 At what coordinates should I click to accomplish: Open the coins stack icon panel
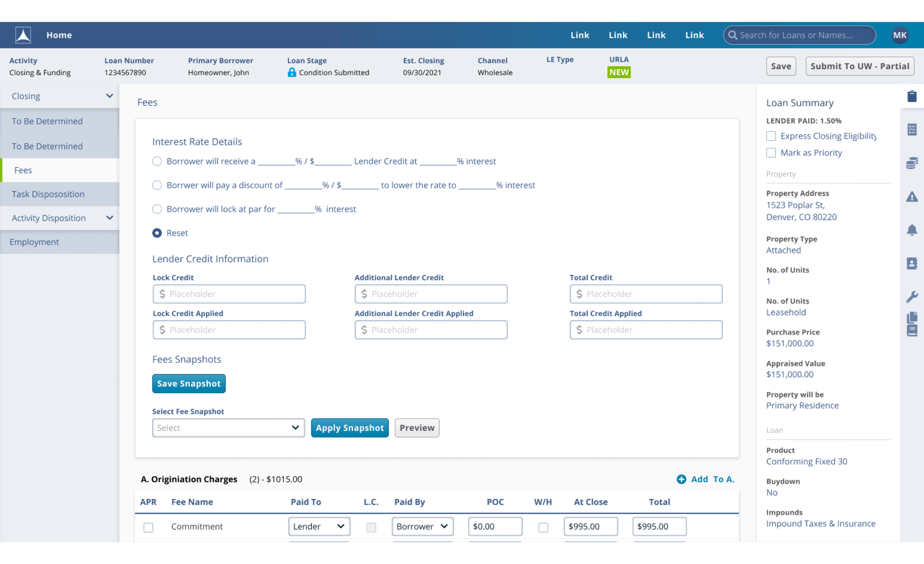pyautogui.click(x=912, y=163)
